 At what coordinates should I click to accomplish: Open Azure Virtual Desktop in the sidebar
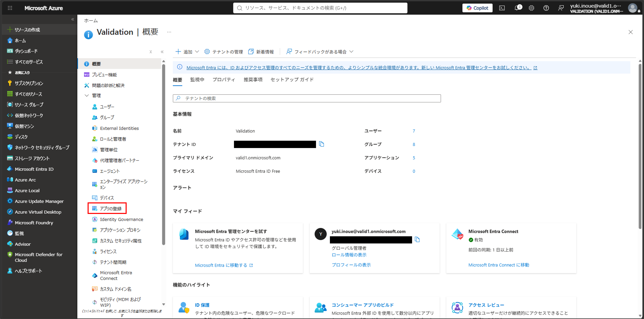pos(34,212)
